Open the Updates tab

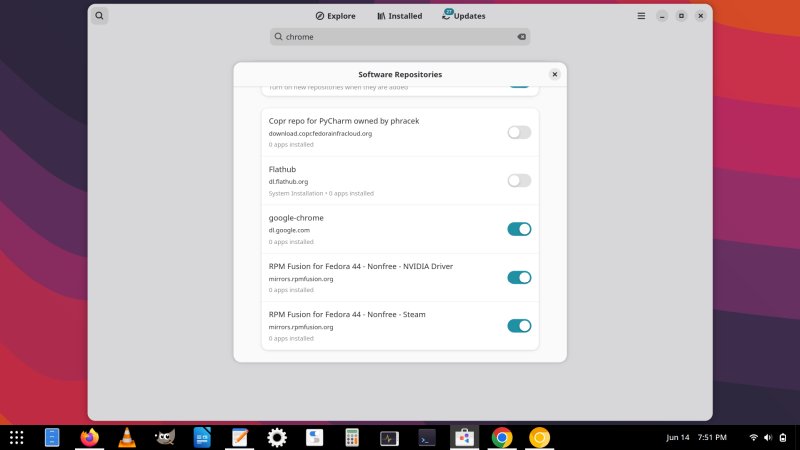(x=464, y=16)
